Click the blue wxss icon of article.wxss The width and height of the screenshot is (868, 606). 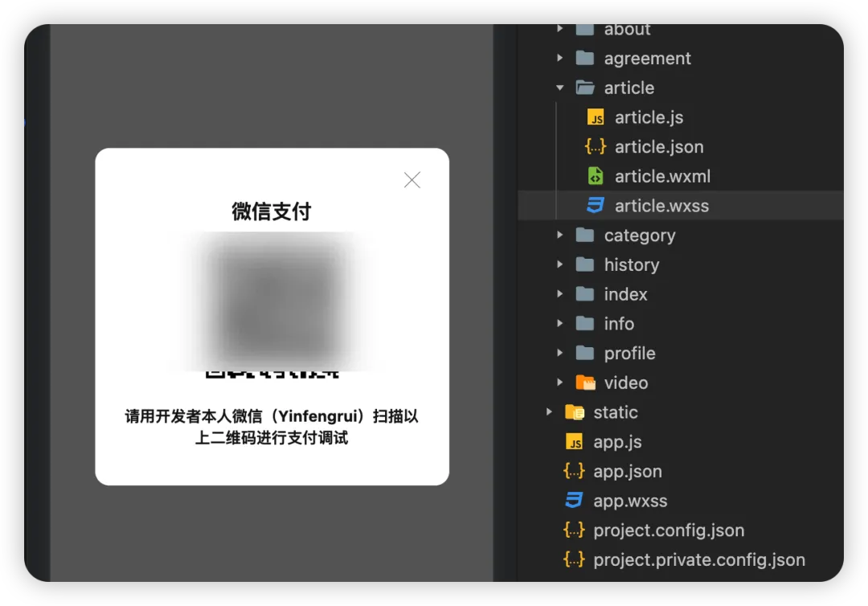(596, 205)
